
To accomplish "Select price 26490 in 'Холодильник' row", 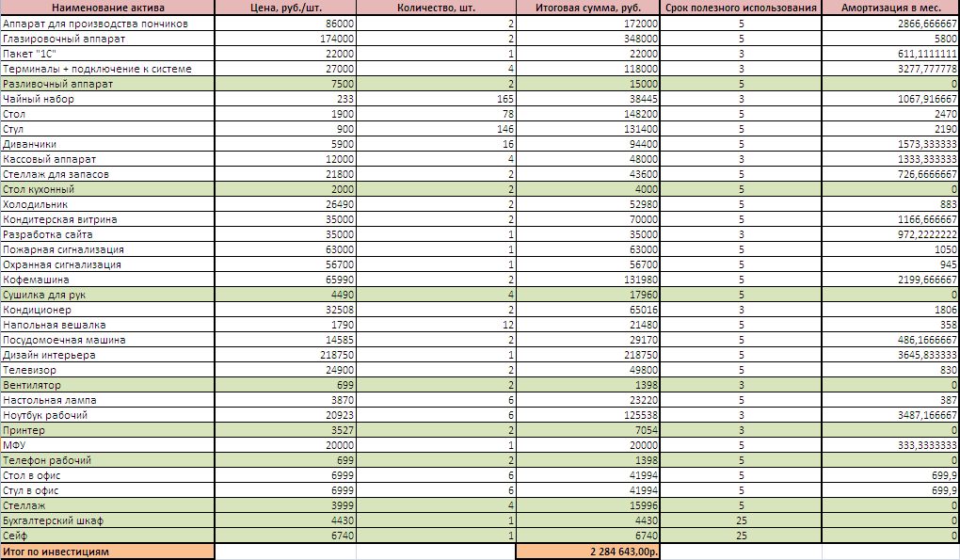I will click(x=285, y=204).
